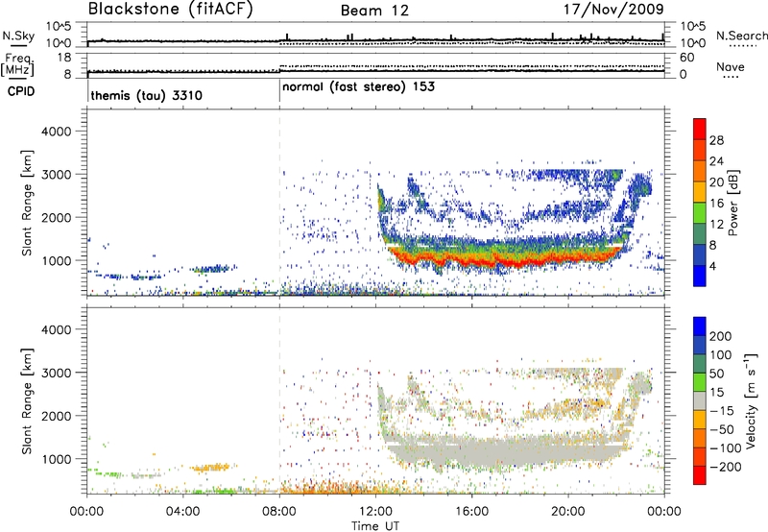Select the "12:00" time tick label
768x532 pixels.
click(x=375, y=512)
